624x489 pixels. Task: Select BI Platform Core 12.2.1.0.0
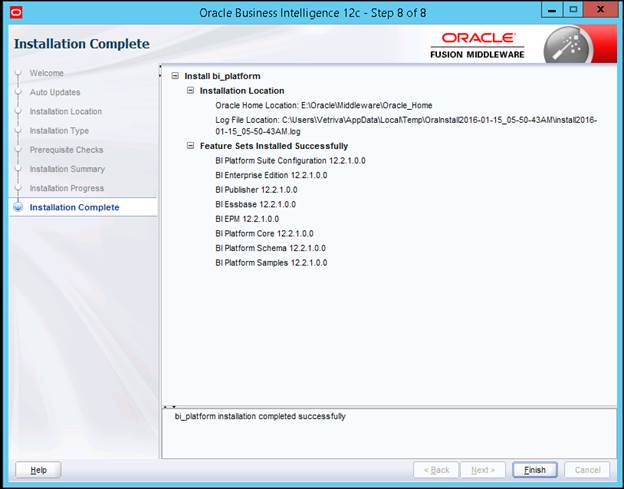264,234
